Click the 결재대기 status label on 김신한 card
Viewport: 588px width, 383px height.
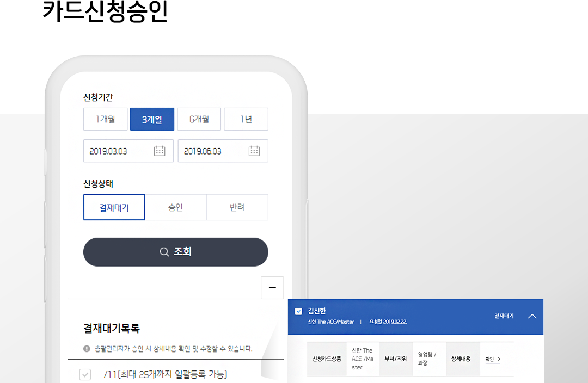coord(504,316)
